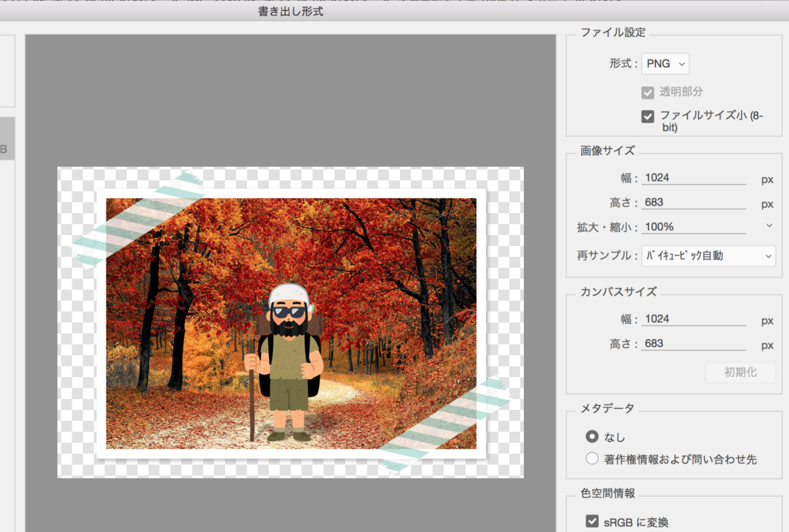Click the bottom-right masking tape in preview
The height and width of the screenshot is (532, 789).
click(x=445, y=423)
